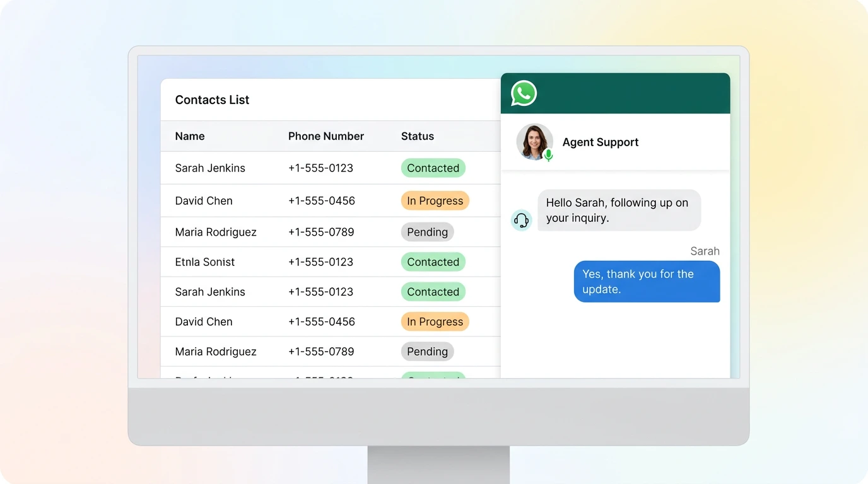
Task: Open the first Sarah Jenkins contact row
Action: (331, 168)
